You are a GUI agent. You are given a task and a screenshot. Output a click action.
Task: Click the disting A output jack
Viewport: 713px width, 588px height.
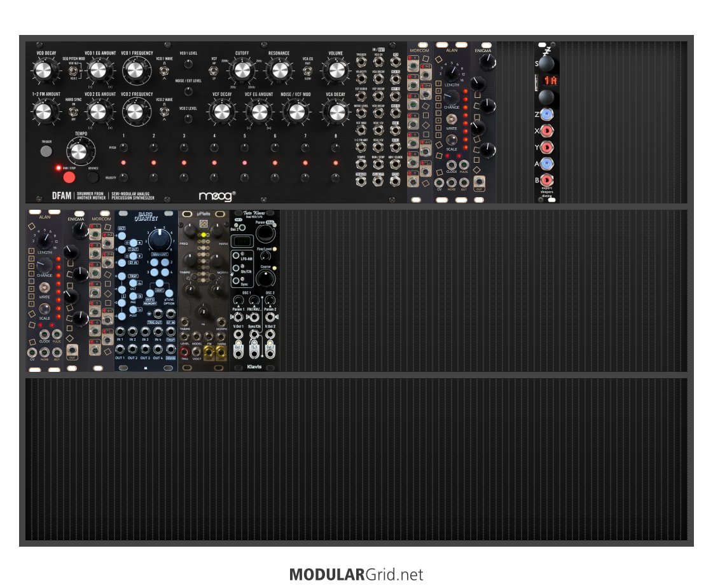tap(546, 163)
